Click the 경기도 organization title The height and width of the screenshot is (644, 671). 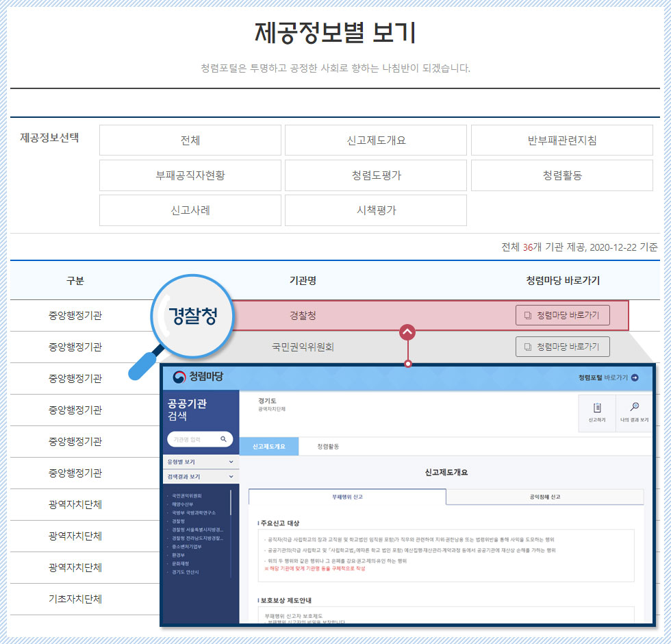(267, 401)
